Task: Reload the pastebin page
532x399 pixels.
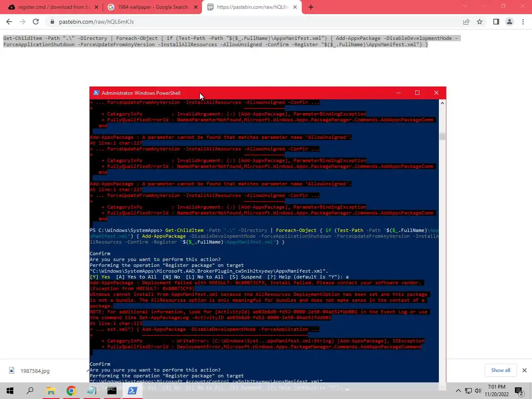Action: pos(36,22)
